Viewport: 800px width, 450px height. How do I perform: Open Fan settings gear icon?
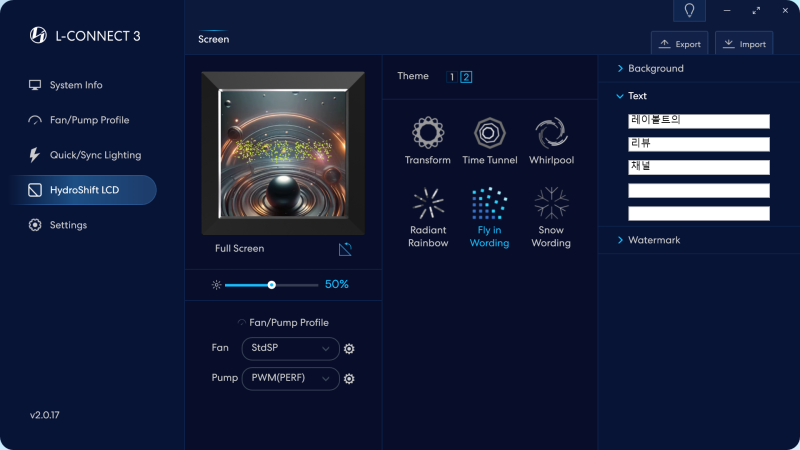pyautogui.click(x=349, y=348)
